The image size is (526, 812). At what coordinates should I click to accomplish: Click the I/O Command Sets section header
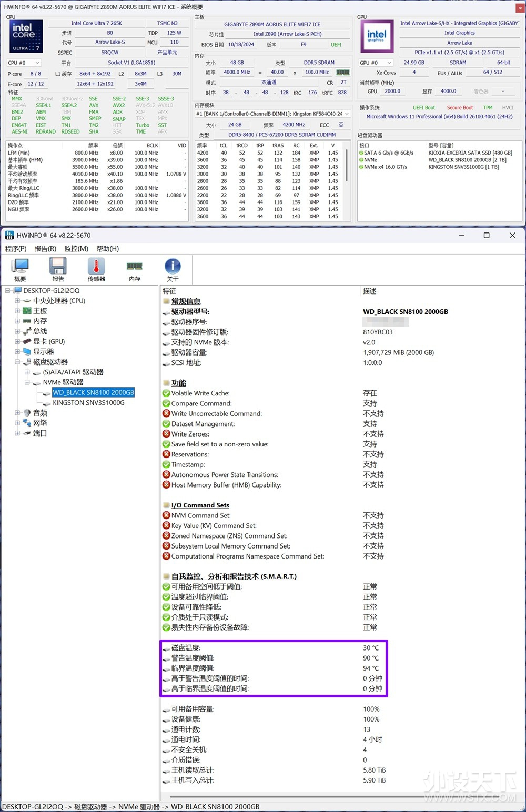(200, 505)
